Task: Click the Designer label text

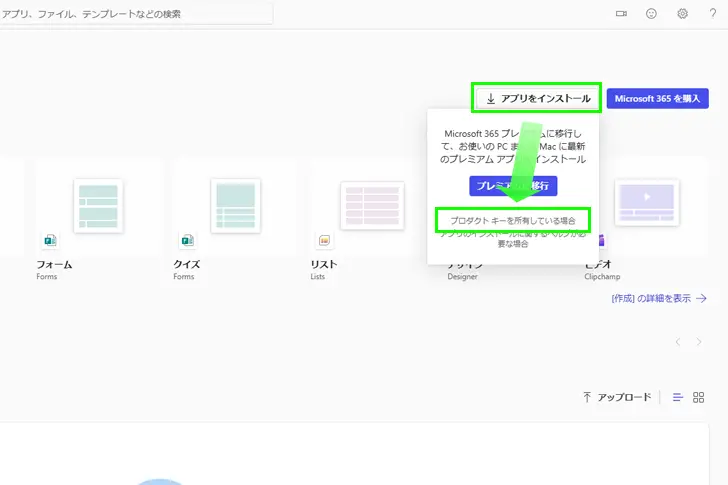Action: [462, 277]
